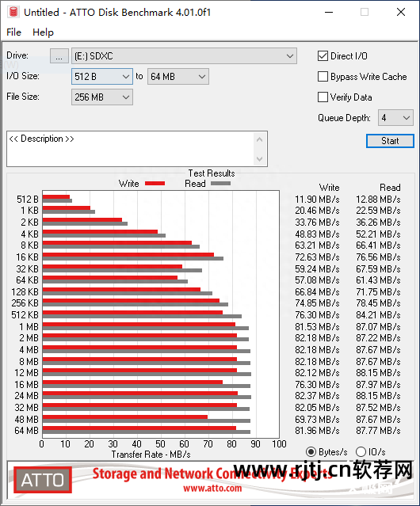Image resolution: width=420 pixels, height=506 pixels.
Task: Start the benchmark
Action: pos(390,141)
